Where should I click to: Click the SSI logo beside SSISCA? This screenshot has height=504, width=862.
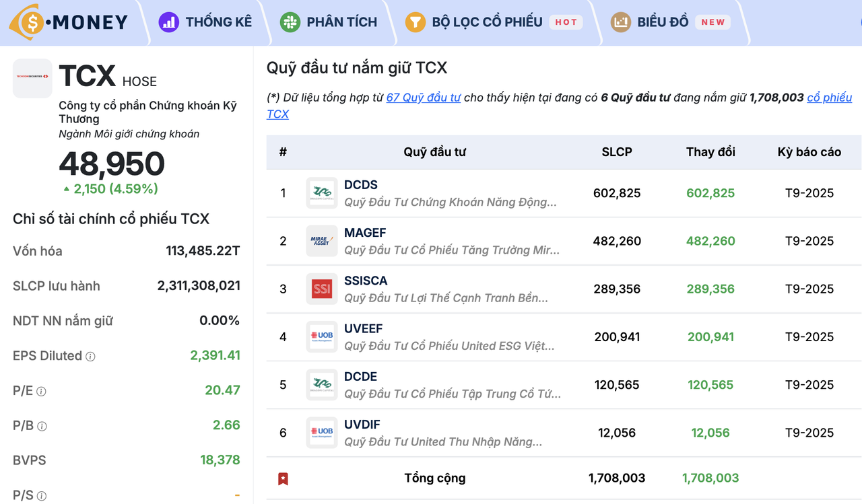pos(322,289)
